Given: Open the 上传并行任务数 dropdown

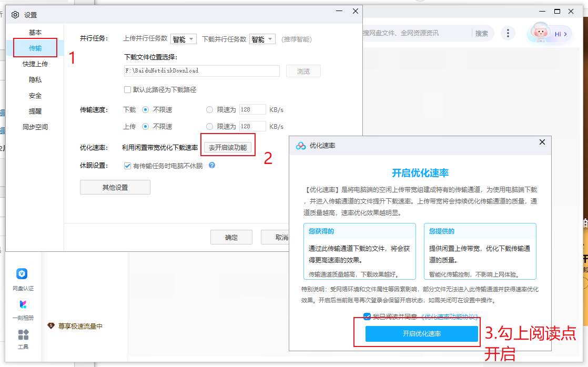Looking at the screenshot, I should [184, 39].
